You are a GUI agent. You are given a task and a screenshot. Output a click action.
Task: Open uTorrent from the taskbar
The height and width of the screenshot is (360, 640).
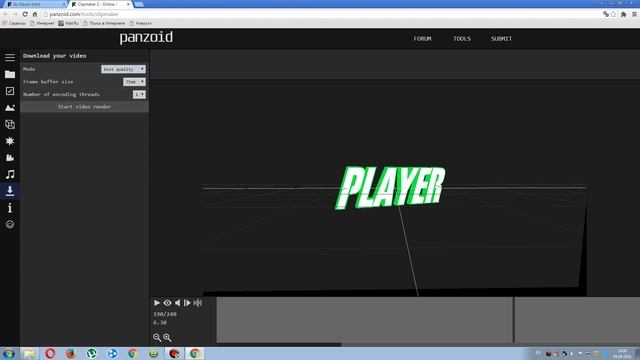(92, 353)
